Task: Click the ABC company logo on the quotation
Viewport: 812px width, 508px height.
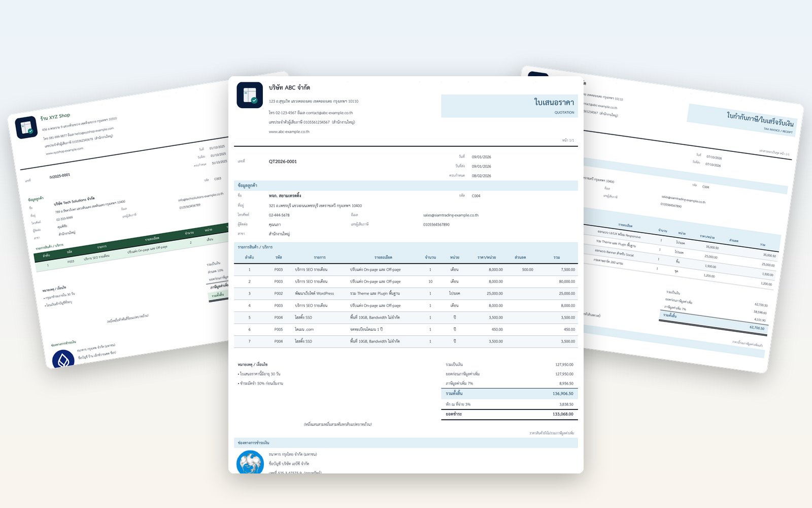Action: click(x=250, y=95)
